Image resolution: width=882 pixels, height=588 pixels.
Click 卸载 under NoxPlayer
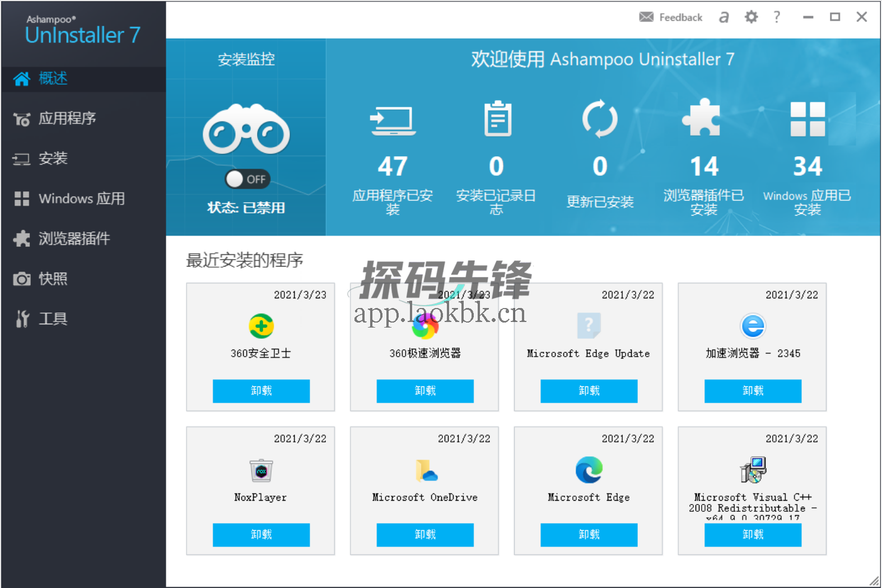pyautogui.click(x=261, y=535)
